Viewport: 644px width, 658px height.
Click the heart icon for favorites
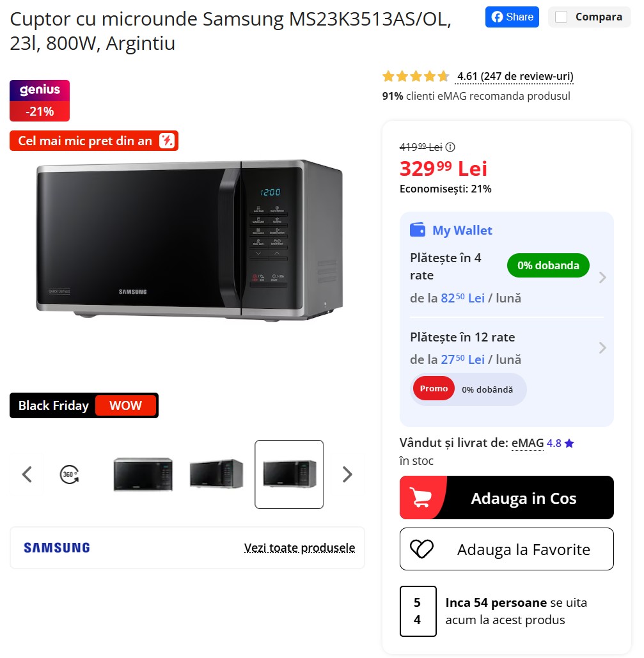click(421, 549)
